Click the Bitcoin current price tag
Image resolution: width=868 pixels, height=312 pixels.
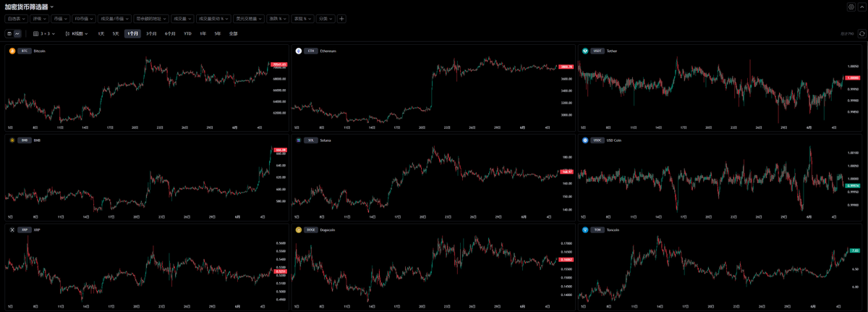point(278,64)
